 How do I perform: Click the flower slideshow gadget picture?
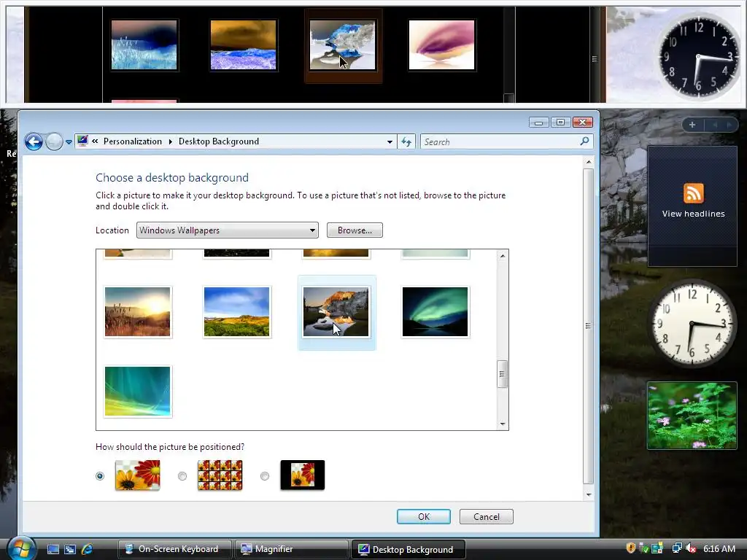692,416
